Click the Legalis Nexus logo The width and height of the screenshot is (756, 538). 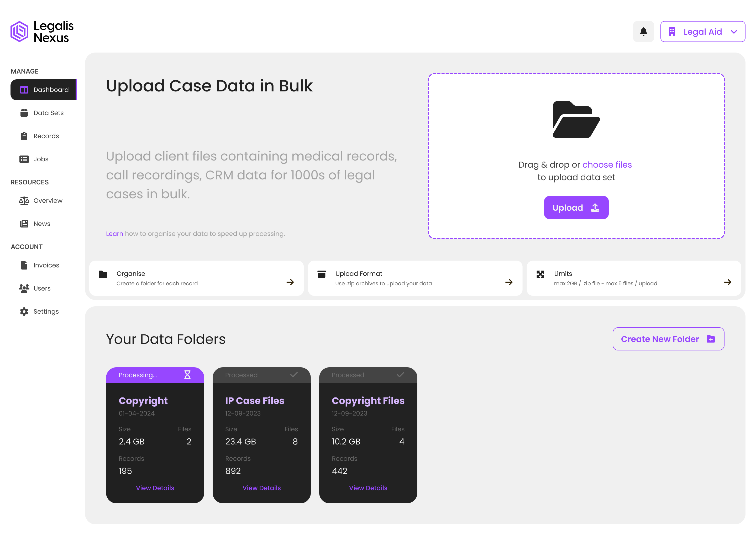coord(42,32)
